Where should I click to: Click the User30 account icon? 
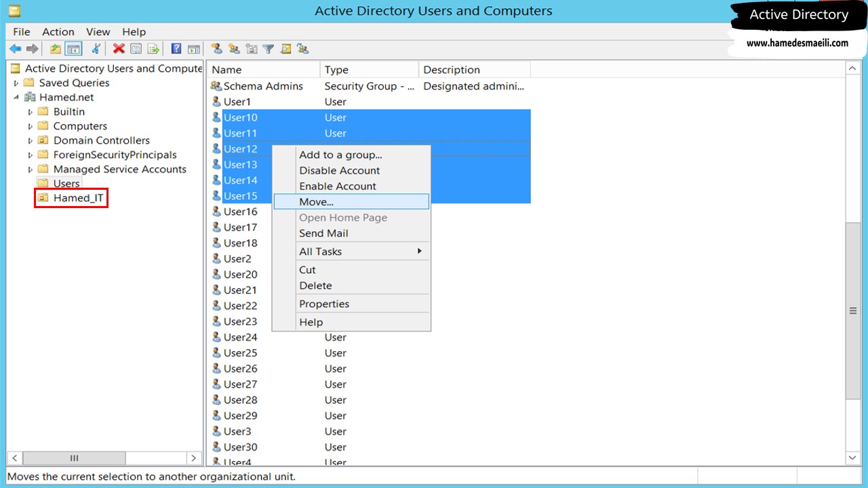click(216, 447)
